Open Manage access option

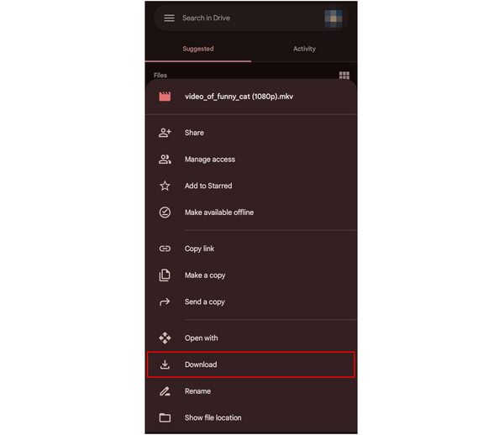[251, 160]
